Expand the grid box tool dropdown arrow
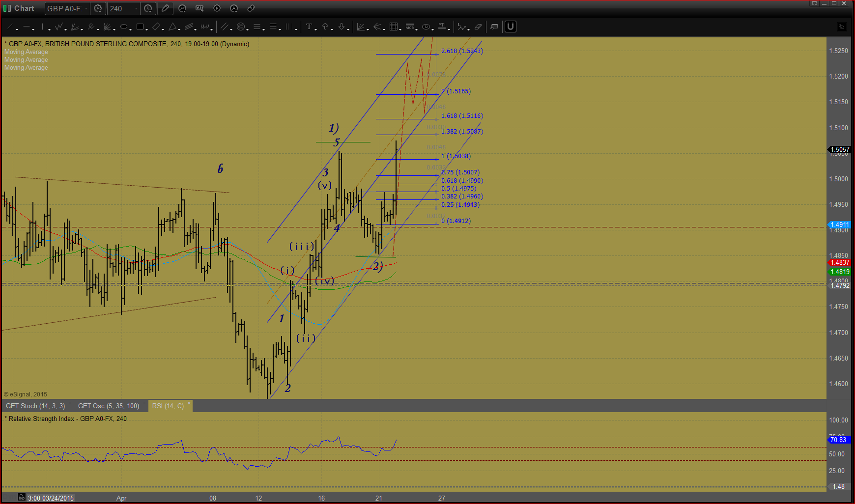Viewport: 855px width, 504px height. pos(400,29)
